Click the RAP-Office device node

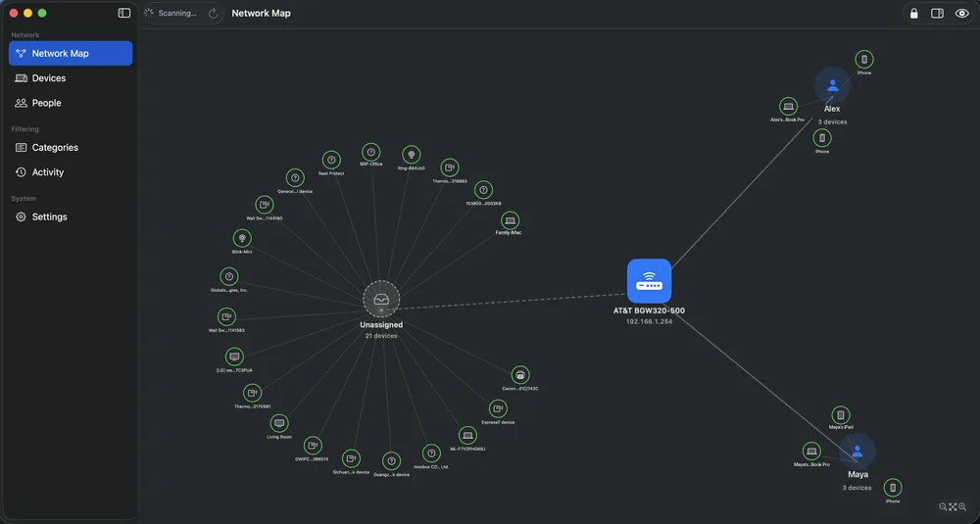pos(370,153)
